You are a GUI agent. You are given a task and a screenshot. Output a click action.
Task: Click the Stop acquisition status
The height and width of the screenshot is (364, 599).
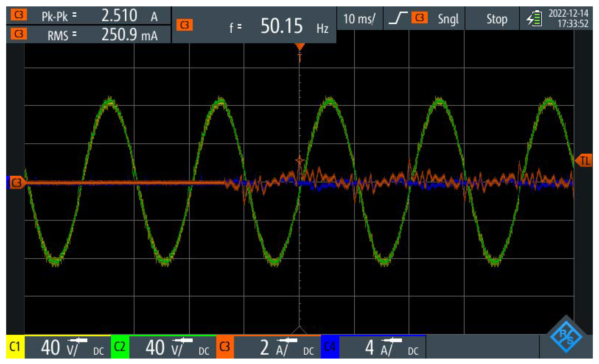[497, 19]
